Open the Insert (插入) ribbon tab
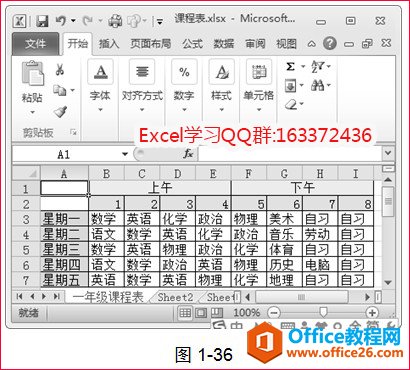This screenshot has height=370, width=410. 109,44
